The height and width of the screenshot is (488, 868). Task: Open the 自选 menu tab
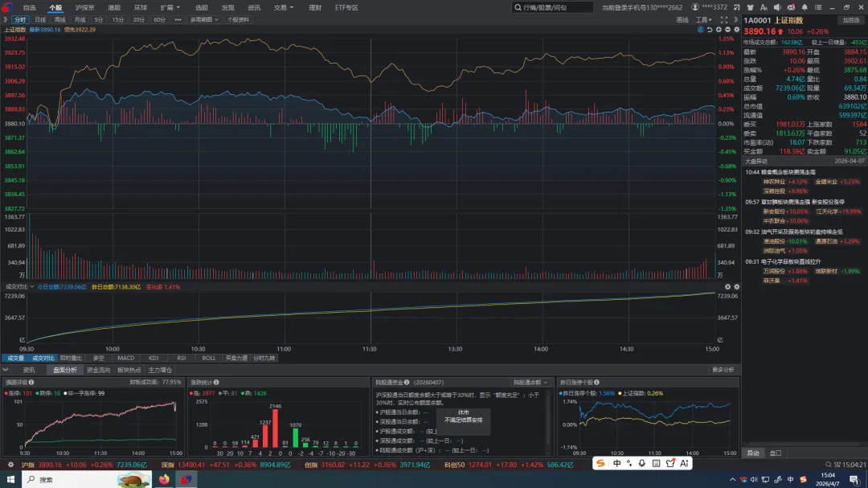coord(29,8)
